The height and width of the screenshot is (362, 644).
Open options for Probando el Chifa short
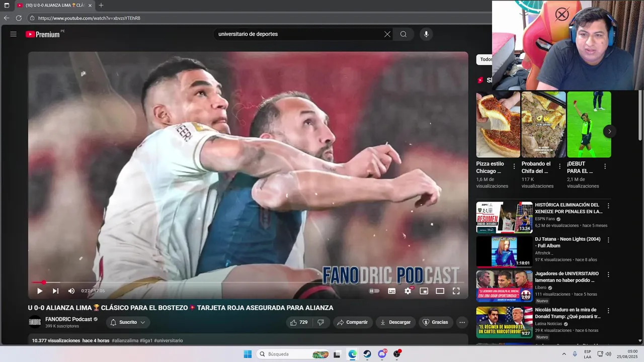click(x=559, y=166)
